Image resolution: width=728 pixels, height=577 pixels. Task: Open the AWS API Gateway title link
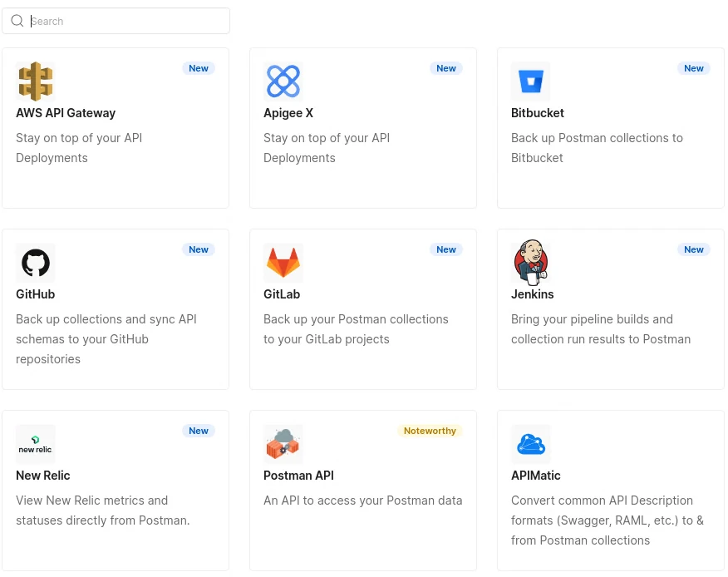tap(66, 113)
